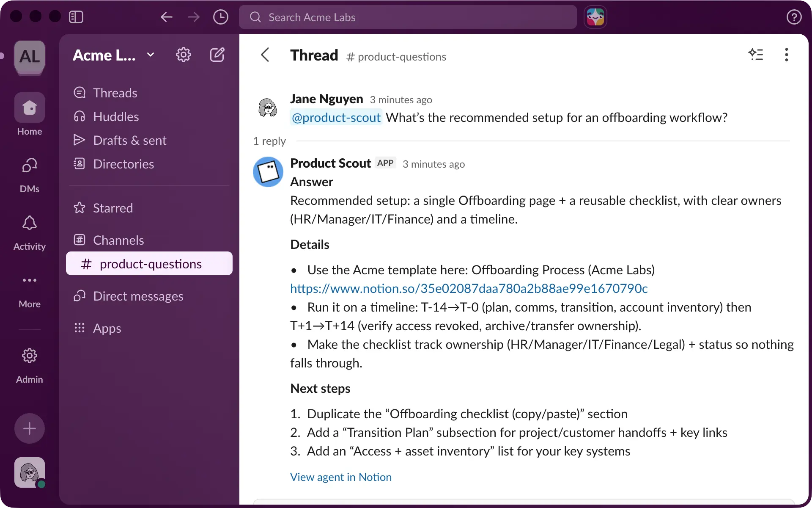Open the DMs view
The height and width of the screenshot is (508, 812).
coord(30,175)
